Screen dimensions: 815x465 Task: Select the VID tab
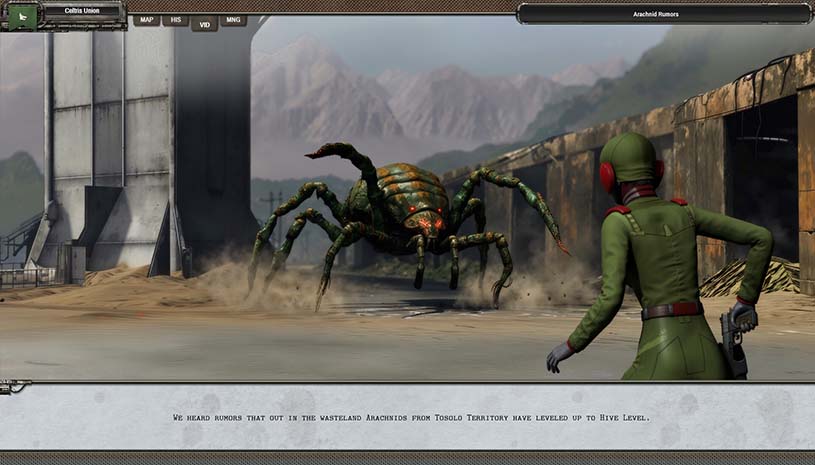coord(204,21)
